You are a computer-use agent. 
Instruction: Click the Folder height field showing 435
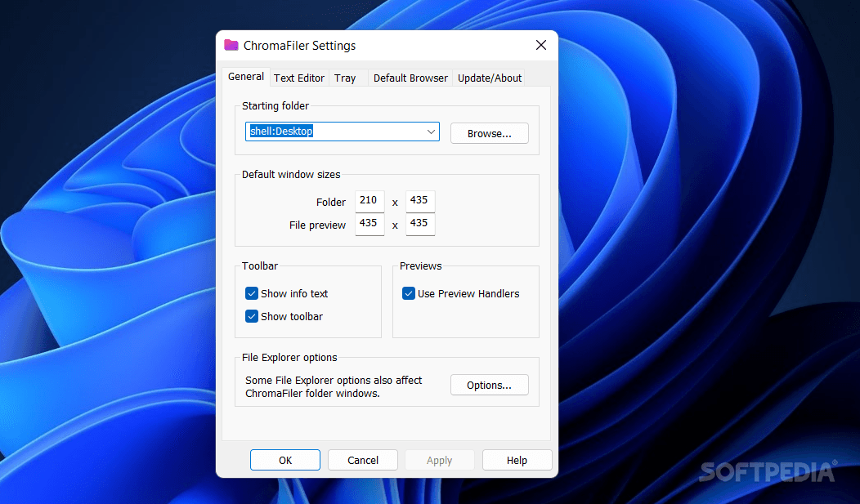coord(420,200)
